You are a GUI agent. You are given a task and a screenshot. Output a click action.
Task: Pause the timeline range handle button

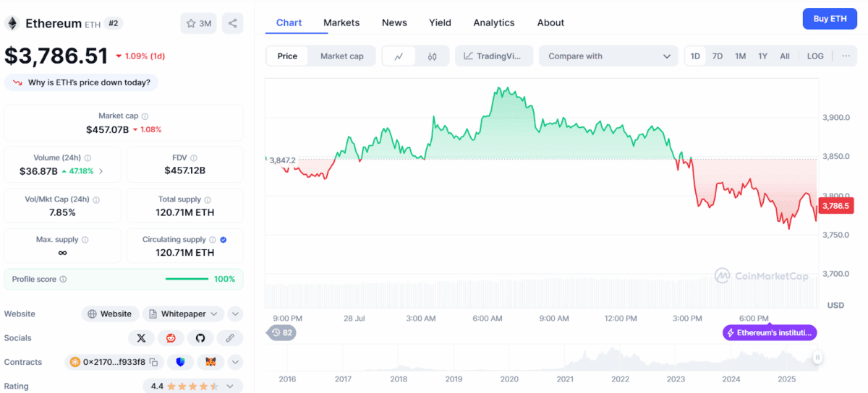tap(817, 357)
